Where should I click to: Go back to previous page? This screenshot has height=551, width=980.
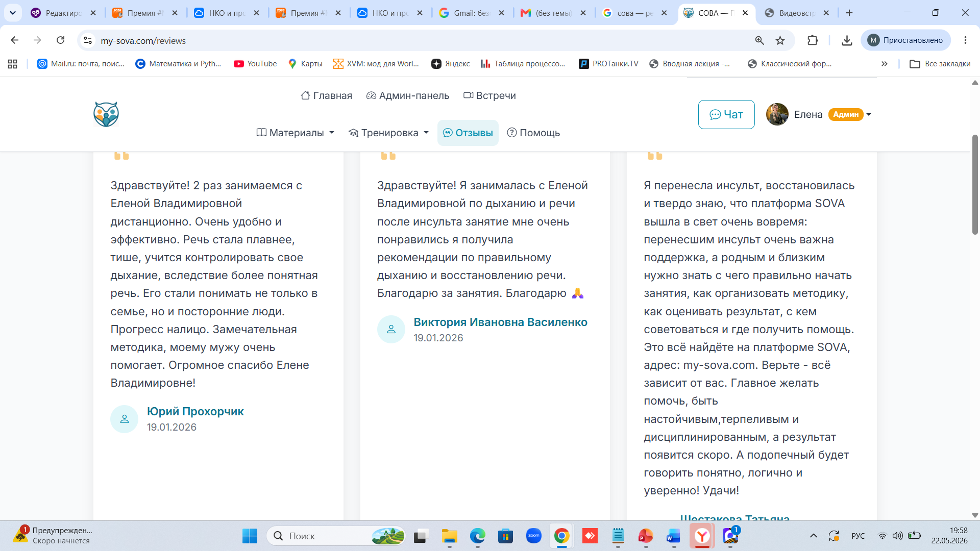pos(14,40)
